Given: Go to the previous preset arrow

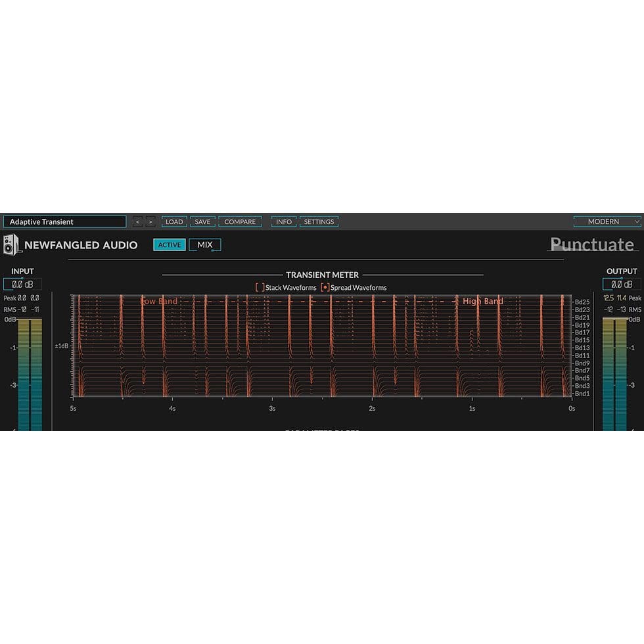Looking at the screenshot, I should point(137,222).
